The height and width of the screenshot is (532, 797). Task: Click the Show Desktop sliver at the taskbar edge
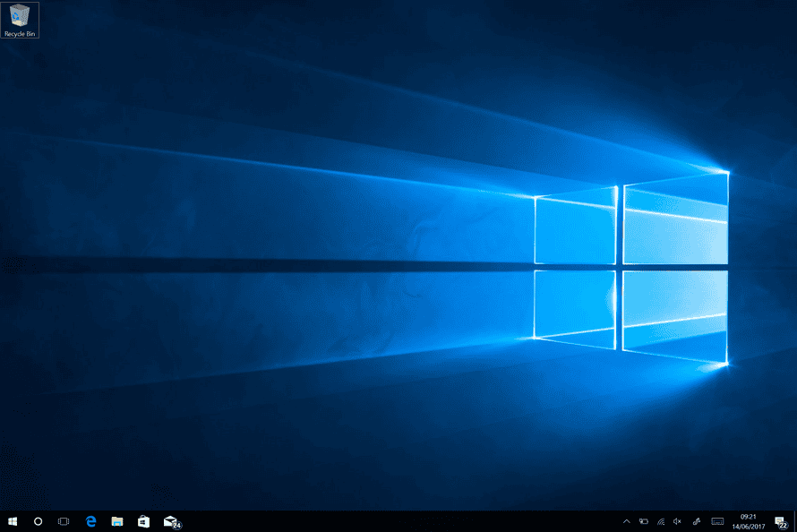pyautogui.click(x=795, y=520)
